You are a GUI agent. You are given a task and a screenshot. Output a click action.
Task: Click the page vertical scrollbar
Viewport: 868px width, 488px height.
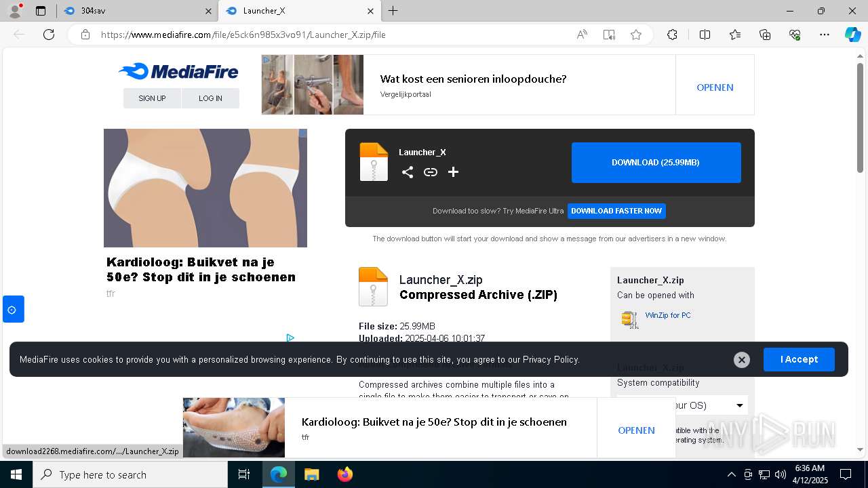860,117
